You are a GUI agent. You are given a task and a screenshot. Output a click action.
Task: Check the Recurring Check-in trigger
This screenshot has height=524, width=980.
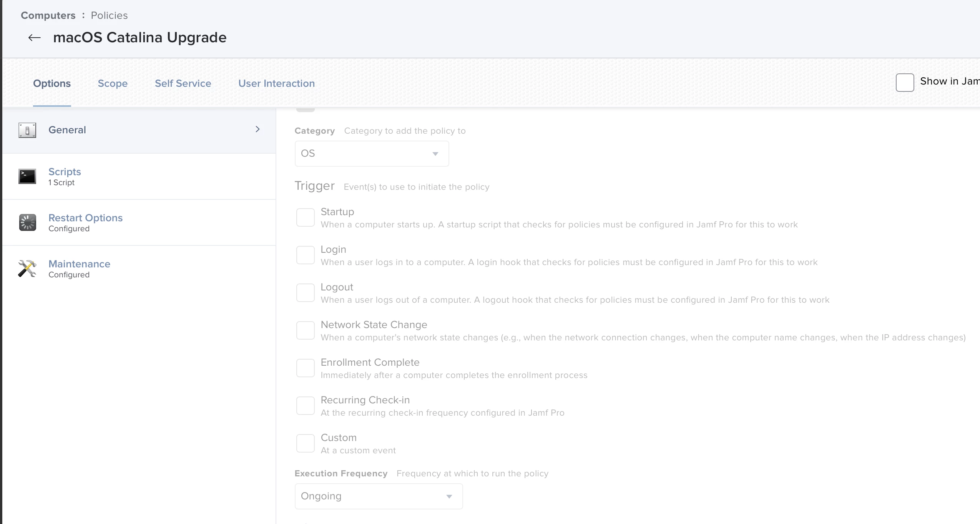pyautogui.click(x=306, y=406)
